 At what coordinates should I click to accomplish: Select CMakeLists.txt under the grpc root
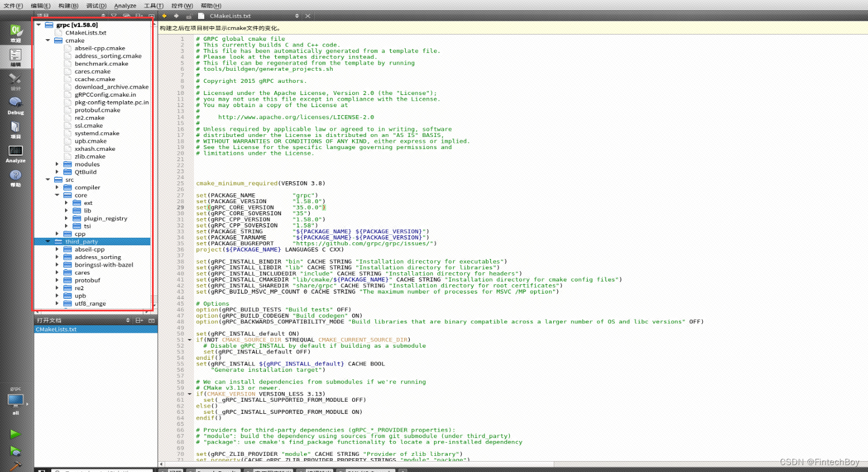pyautogui.click(x=86, y=33)
